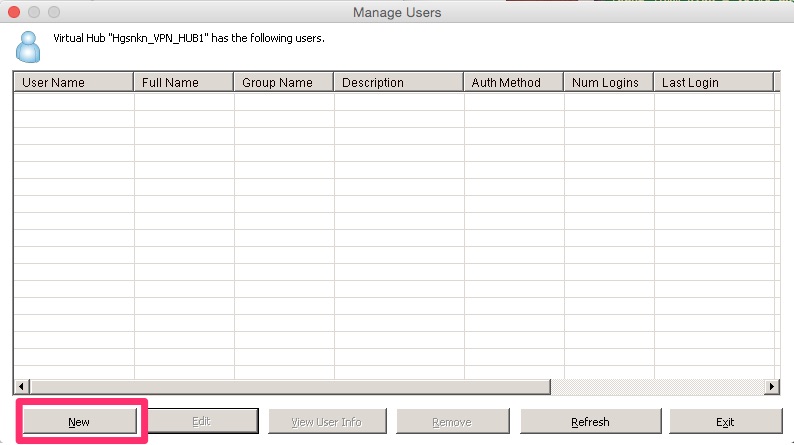This screenshot has width=794, height=445.
Task: Sort by Description column header
Action: pyautogui.click(x=399, y=83)
